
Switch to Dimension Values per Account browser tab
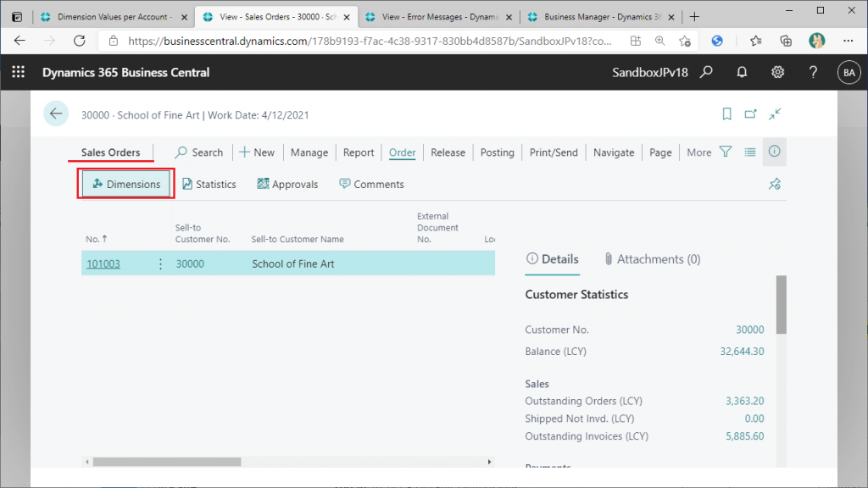[x=114, y=17]
